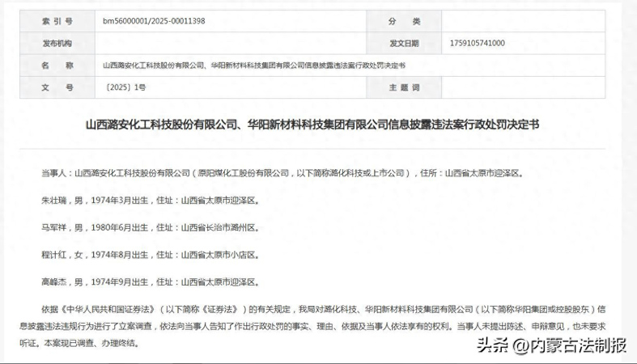637x364 pixels.
Task: Click the paragraph starting with 当事人：山西潞安化工
Action: coord(282,173)
